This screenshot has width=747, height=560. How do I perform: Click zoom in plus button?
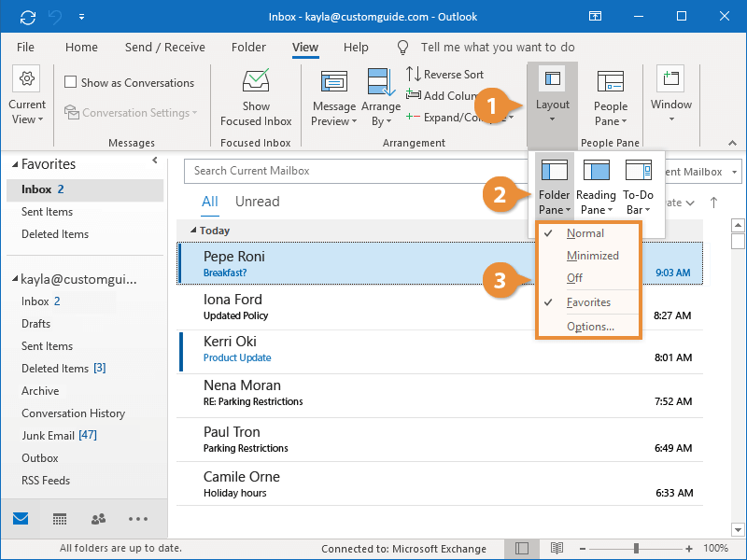tap(689, 549)
